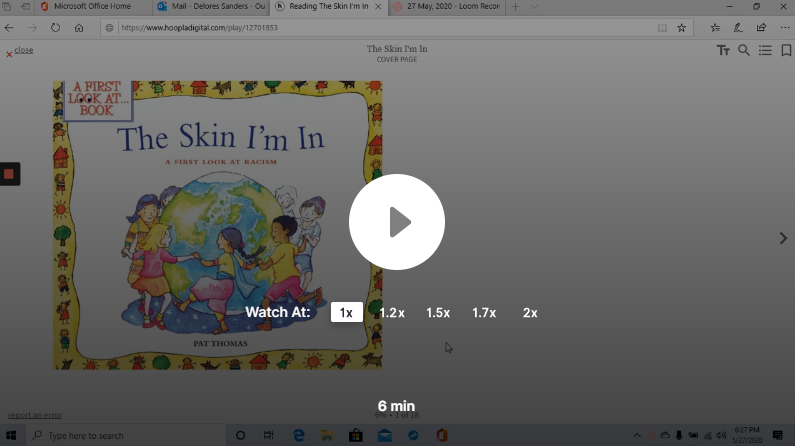
Task: Open the text size settings icon
Action: coord(723,50)
